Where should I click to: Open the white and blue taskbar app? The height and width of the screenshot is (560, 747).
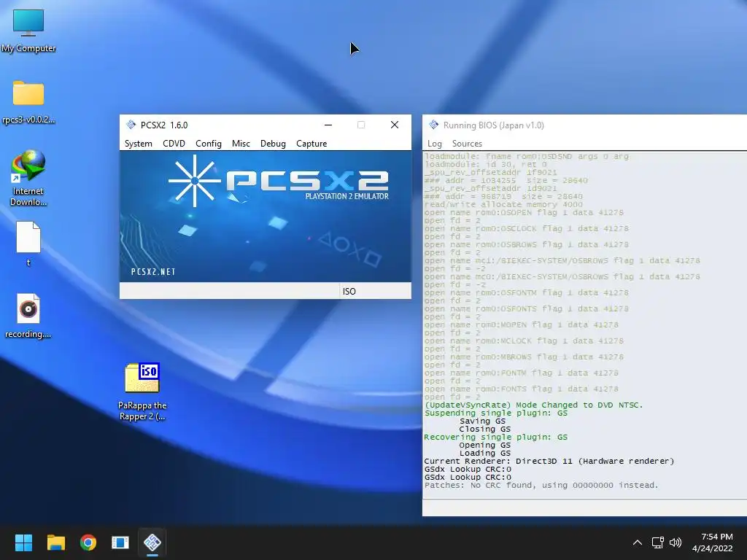pos(120,542)
